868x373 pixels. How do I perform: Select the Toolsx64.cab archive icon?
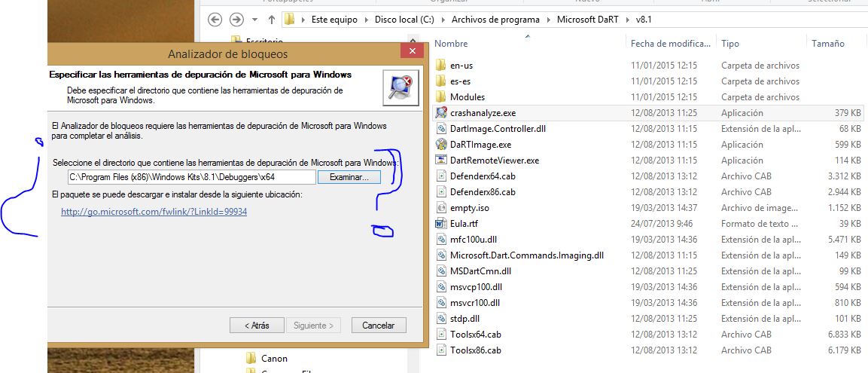click(441, 335)
